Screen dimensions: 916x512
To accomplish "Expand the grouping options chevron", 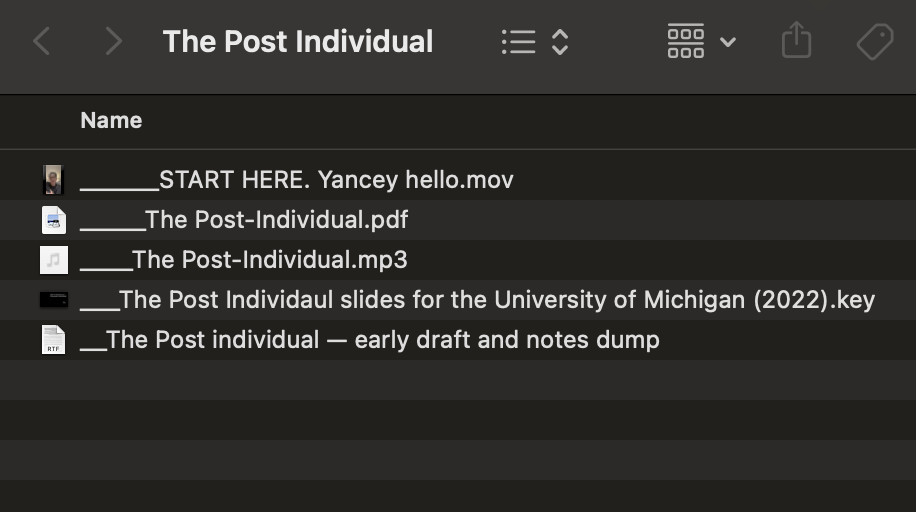I will (728, 42).
